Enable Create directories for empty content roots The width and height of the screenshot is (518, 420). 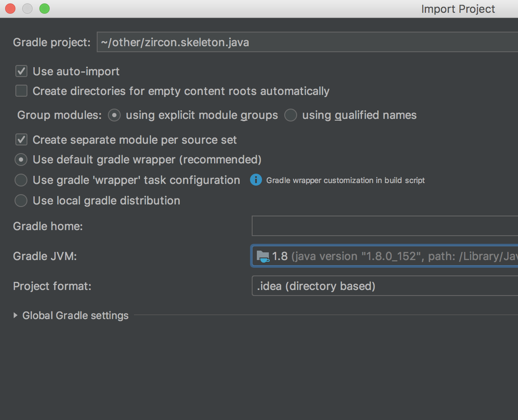tap(21, 91)
